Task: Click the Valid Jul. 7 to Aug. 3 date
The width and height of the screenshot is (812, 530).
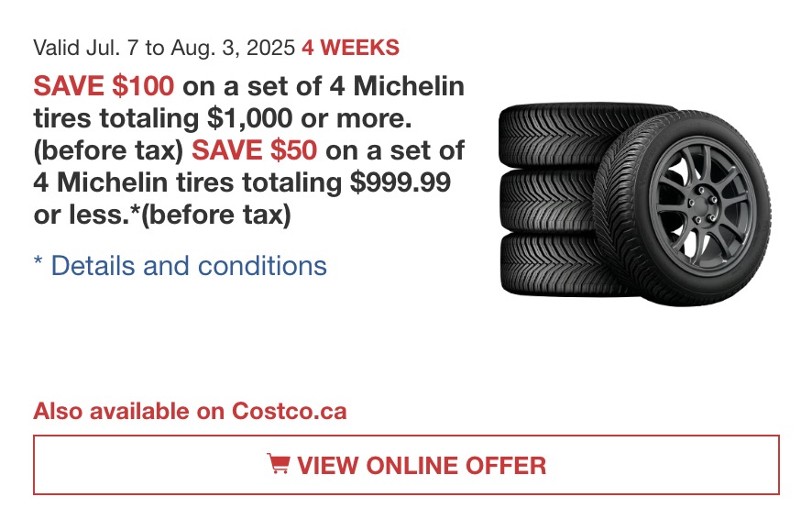Action: click(164, 48)
